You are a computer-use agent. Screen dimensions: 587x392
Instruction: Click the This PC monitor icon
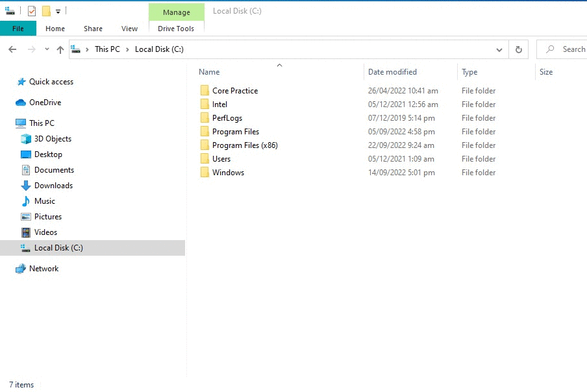[21, 123]
